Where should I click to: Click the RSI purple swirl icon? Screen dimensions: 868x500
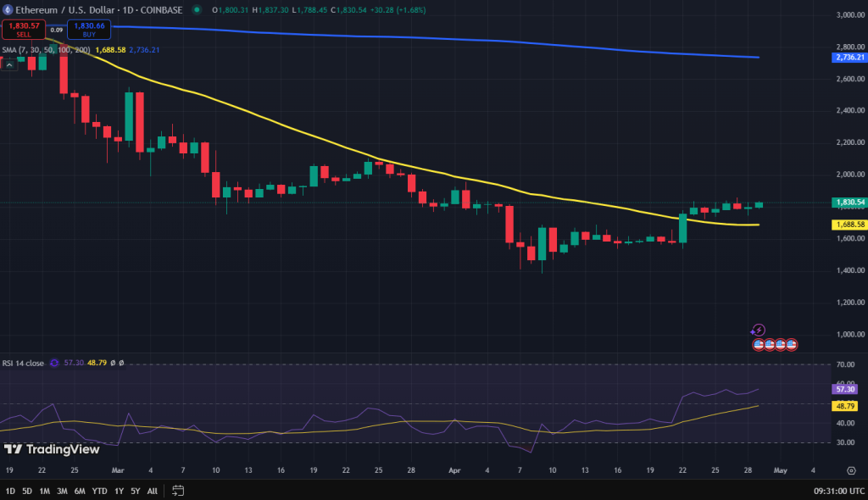[54, 364]
